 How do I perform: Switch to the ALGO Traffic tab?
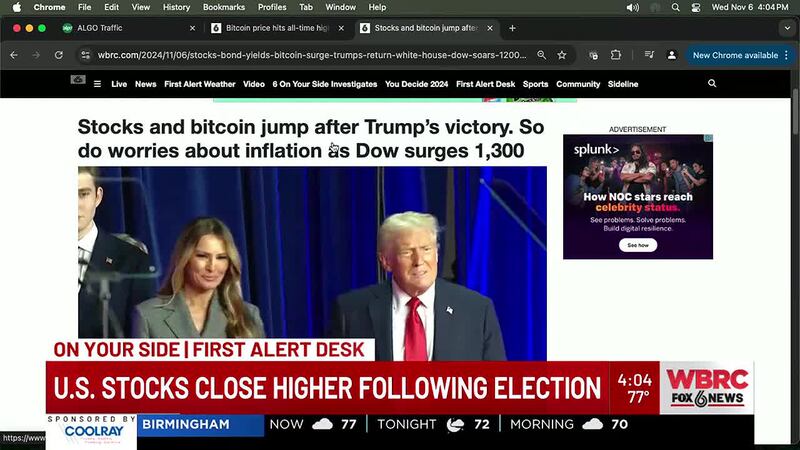point(128,28)
